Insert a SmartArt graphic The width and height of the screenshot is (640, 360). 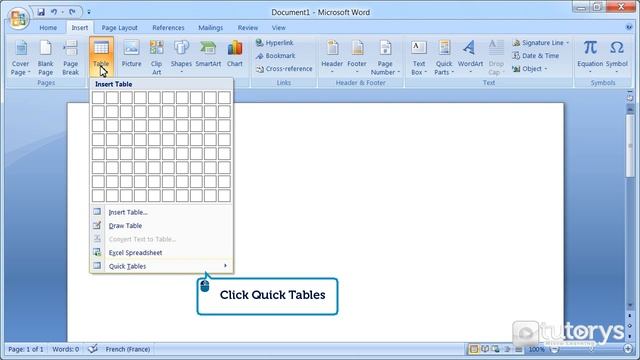(x=208, y=54)
